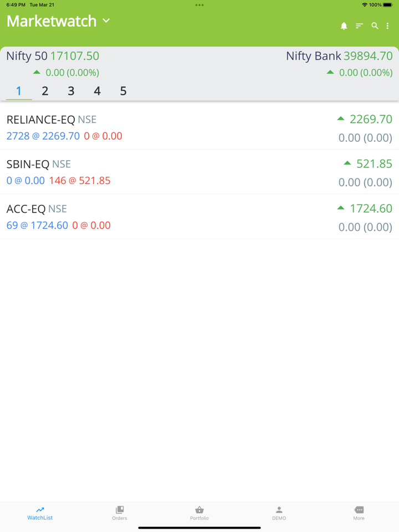Viewport: 399px width, 532px height.
Task: Open the ACC-EQ stock row
Action: pos(199,217)
